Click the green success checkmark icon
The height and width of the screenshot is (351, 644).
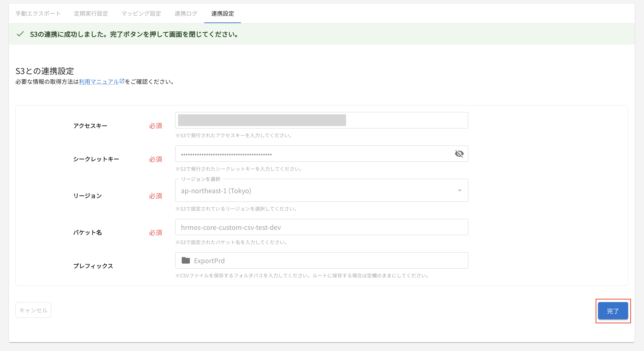click(x=20, y=34)
